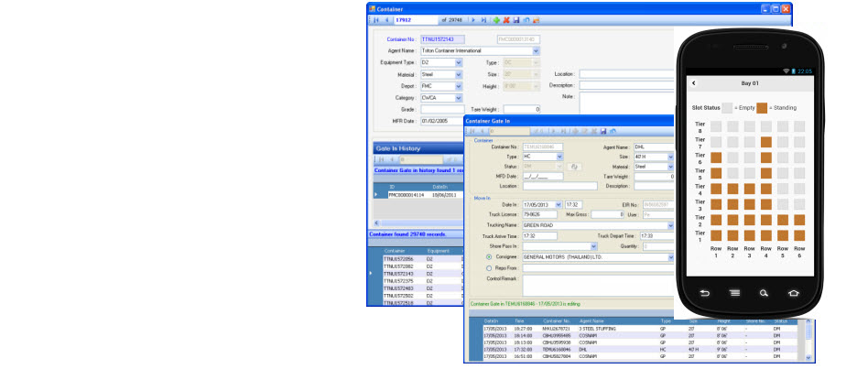Go to next record in Container toolbar
868x369 pixels.
click(x=473, y=20)
